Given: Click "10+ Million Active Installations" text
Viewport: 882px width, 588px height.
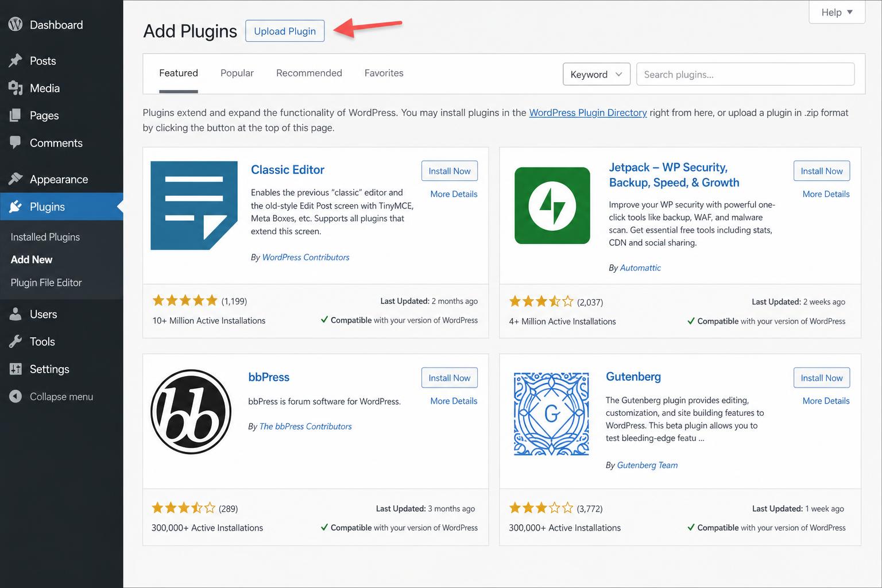Looking at the screenshot, I should [209, 320].
